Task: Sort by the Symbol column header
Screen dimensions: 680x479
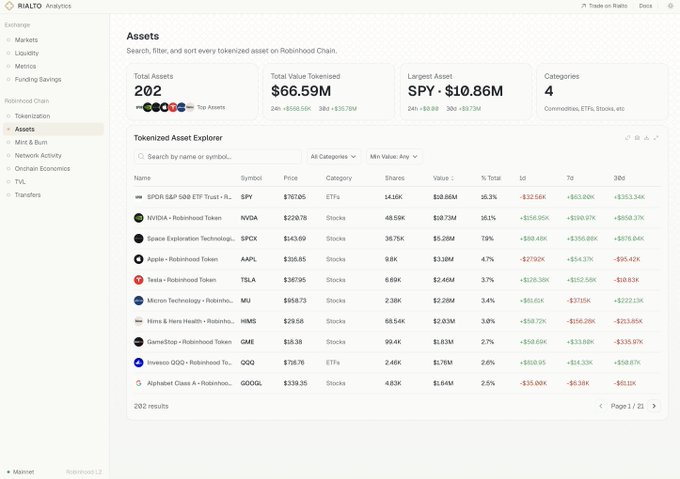Action: pos(252,178)
